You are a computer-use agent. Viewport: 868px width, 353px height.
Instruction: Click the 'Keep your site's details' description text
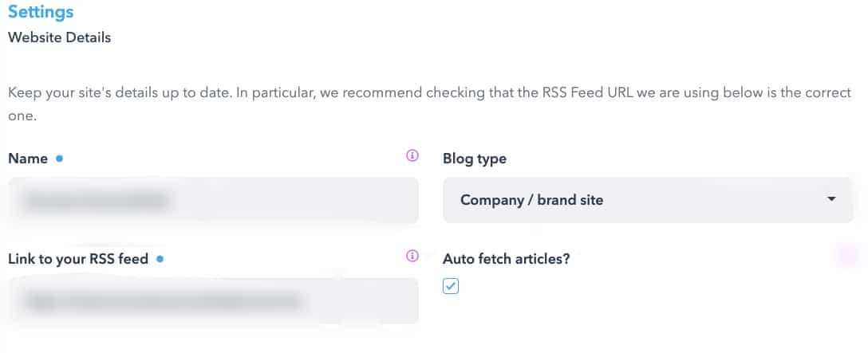pyautogui.click(x=429, y=104)
